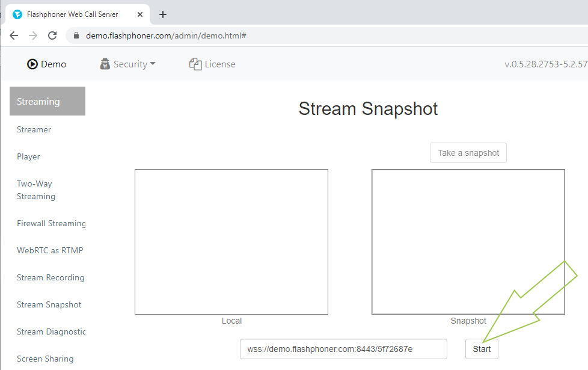Select the Streaming sidebar header
The image size is (588, 370).
tap(47, 101)
